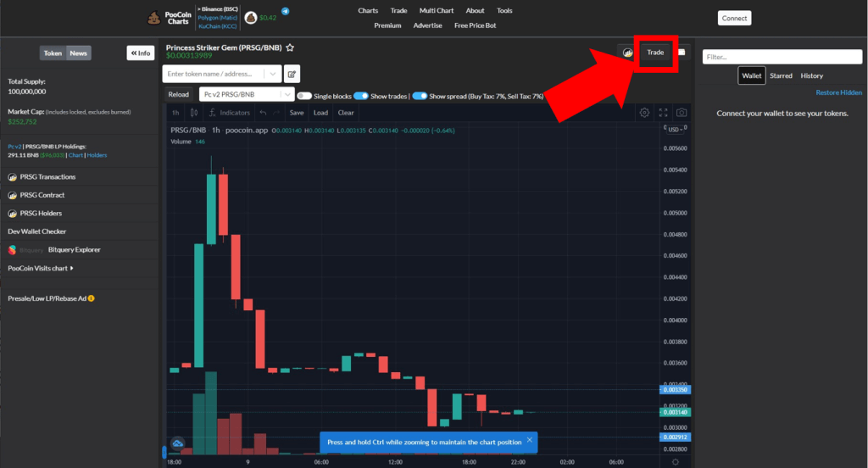Open the Trade menu in top navigation
The height and width of the screenshot is (468, 868).
tap(398, 10)
